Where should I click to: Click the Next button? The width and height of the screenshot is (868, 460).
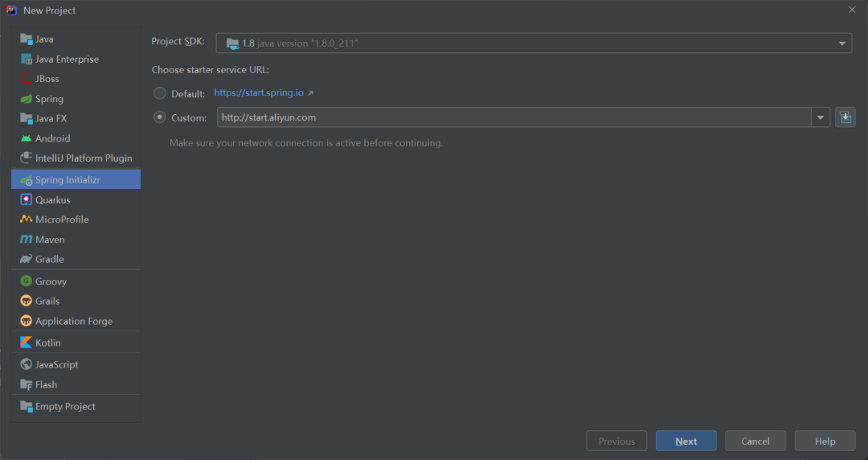pyautogui.click(x=686, y=441)
